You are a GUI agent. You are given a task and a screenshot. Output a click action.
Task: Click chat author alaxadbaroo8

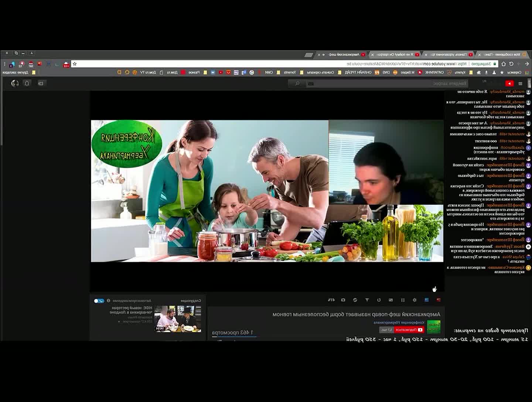click(x=512, y=148)
